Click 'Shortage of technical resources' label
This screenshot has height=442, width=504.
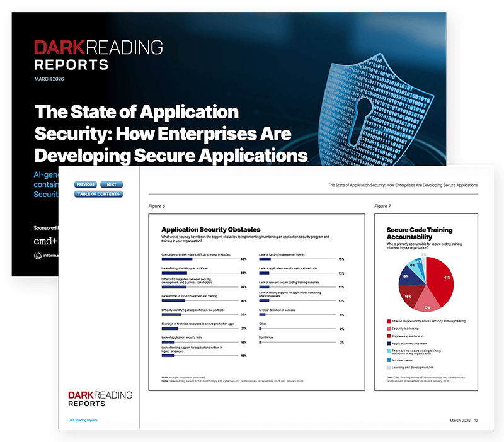coord(198,324)
